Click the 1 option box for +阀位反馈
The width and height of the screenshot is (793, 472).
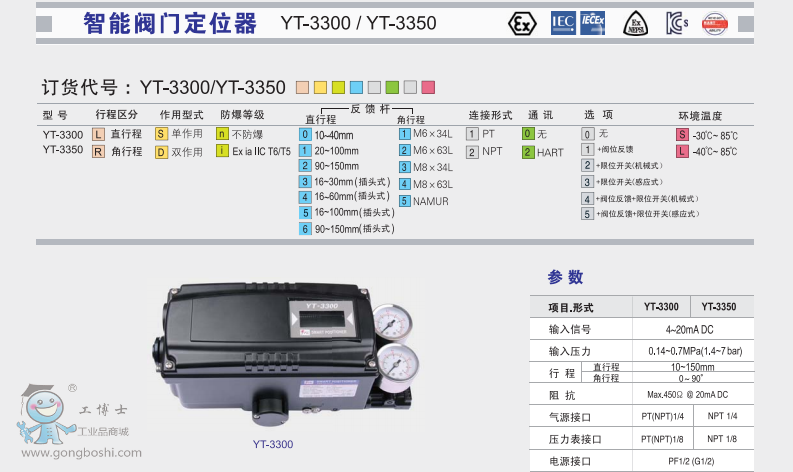(587, 149)
